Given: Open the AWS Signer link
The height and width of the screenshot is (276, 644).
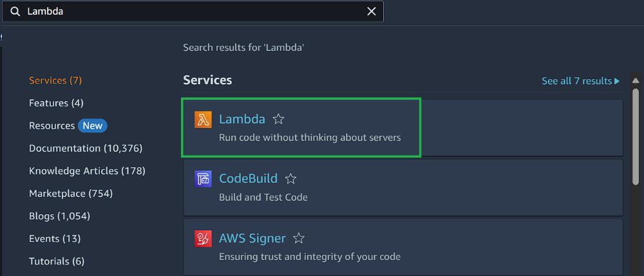Looking at the screenshot, I should tap(252, 239).
